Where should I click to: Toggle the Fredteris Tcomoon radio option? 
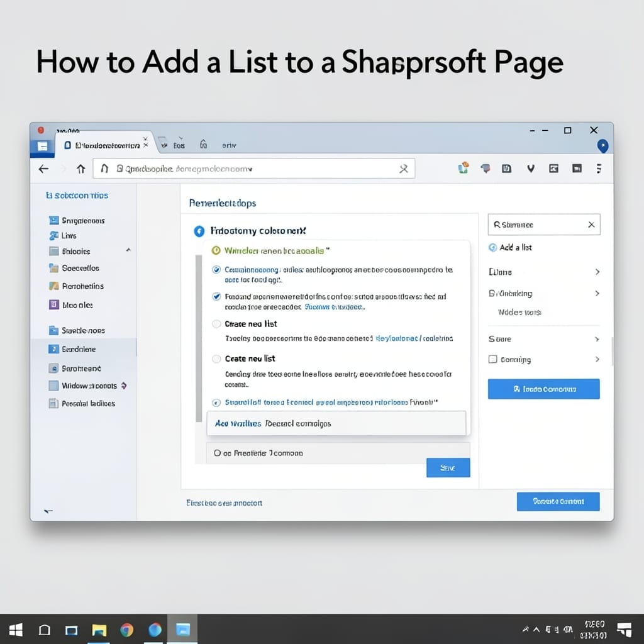pos(217,453)
